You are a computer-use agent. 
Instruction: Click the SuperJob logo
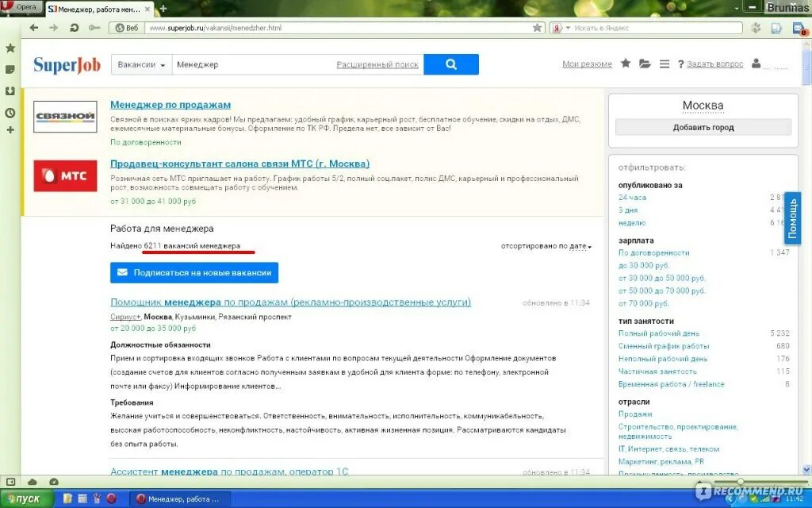(67, 65)
